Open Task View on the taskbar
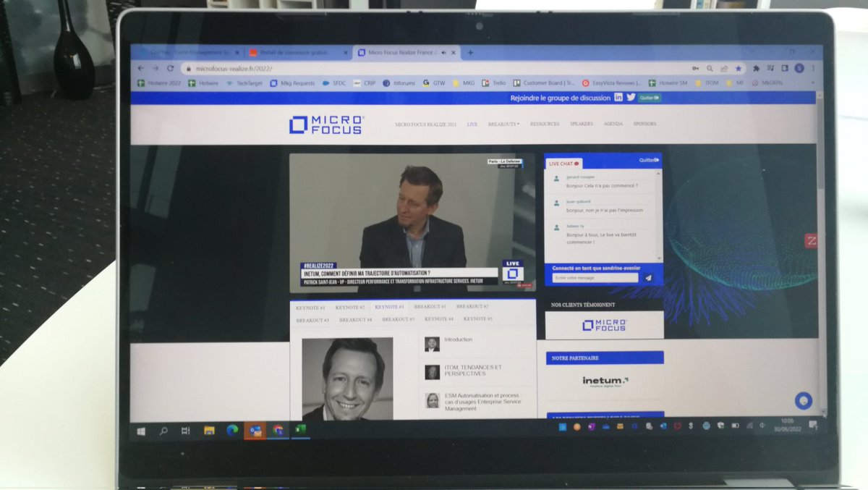868x490 pixels. click(x=186, y=431)
